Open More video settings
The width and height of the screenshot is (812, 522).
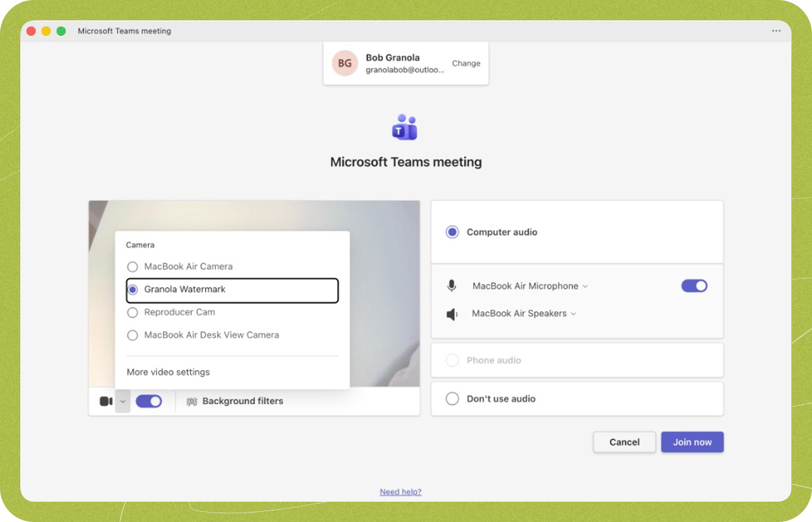pos(168,372)
